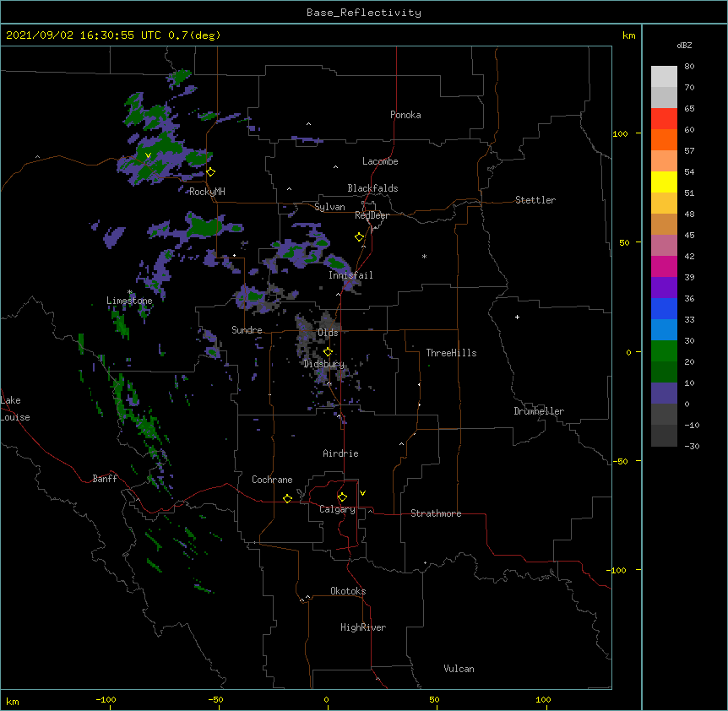728x711 pixels.
Task: Click the 80 value atop the dBZ legend
Action: 689,67
